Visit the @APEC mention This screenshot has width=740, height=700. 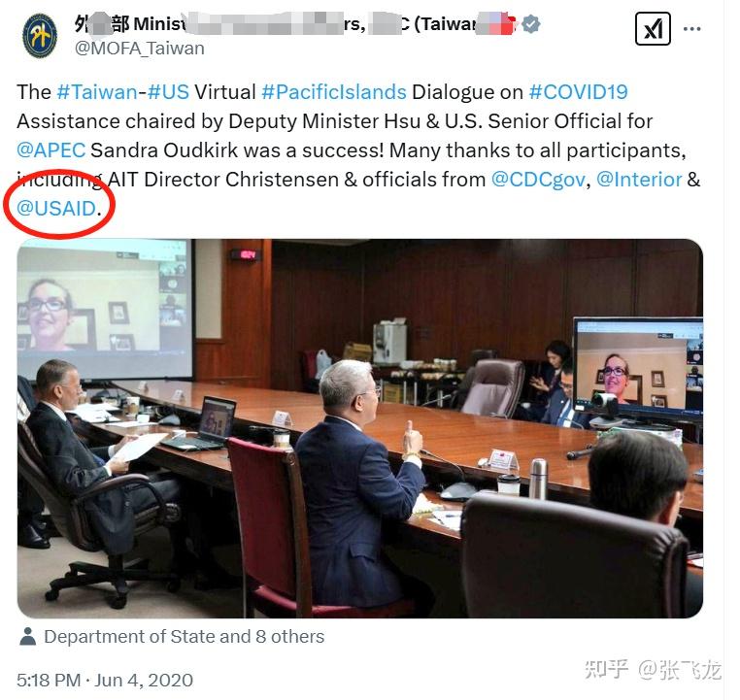pyautogui.click(x=50, y=150)
